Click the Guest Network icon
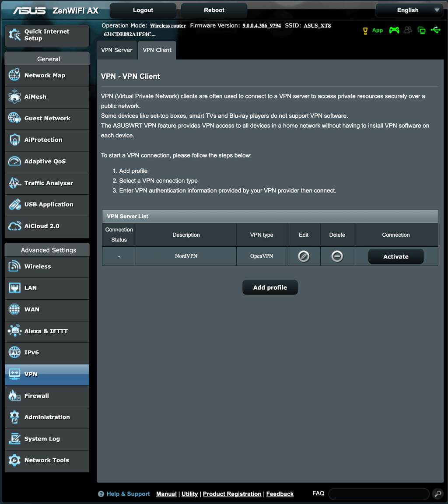This screenshot has height=504, width=448. coord(14,118)
